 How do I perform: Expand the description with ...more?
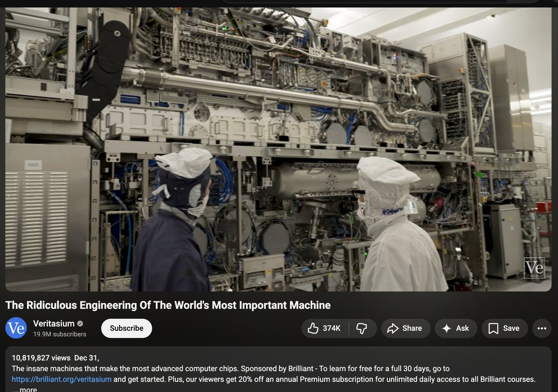point(25,389)
